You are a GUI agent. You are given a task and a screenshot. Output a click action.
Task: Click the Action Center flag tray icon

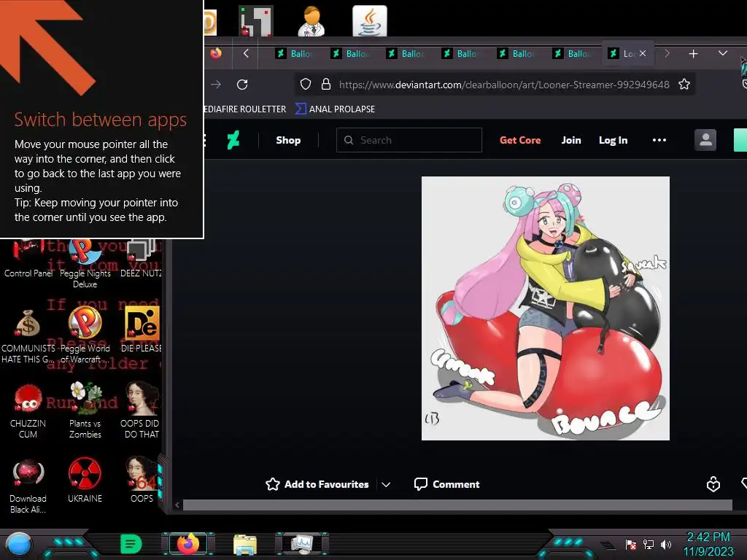coord(631,544)
